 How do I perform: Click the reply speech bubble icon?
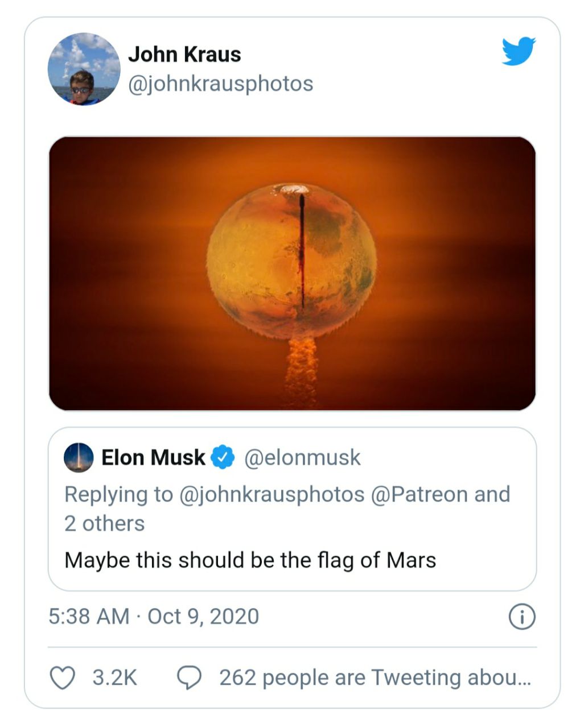click(x=190, y=677)
